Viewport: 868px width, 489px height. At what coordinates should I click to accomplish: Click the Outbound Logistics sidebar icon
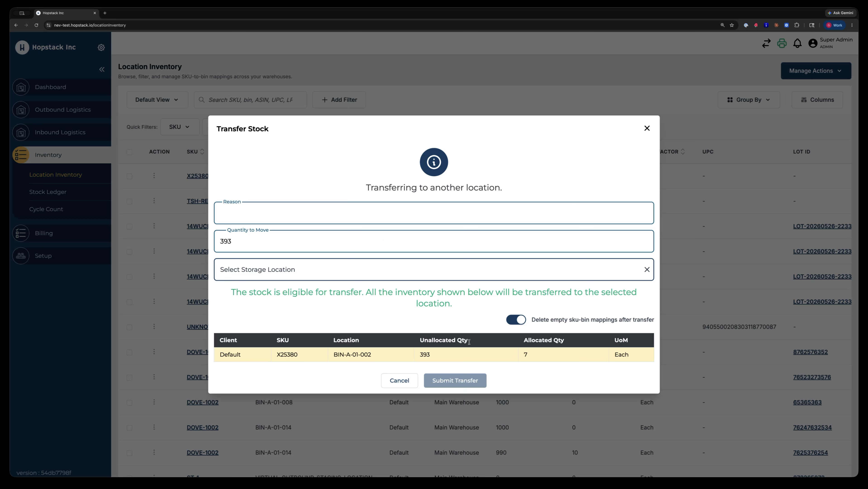coord(21,110)
